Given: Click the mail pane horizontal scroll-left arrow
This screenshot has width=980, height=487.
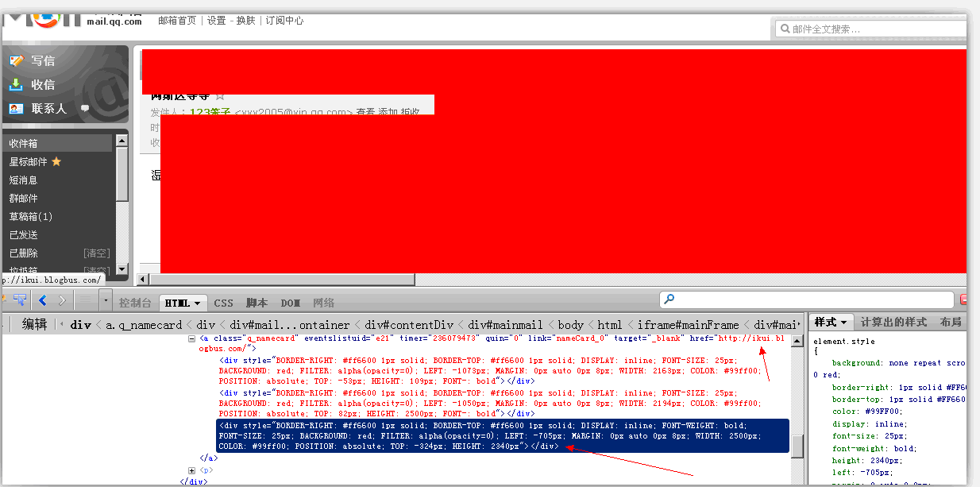Looking at the screenshot, I should (x=143, y=280).
